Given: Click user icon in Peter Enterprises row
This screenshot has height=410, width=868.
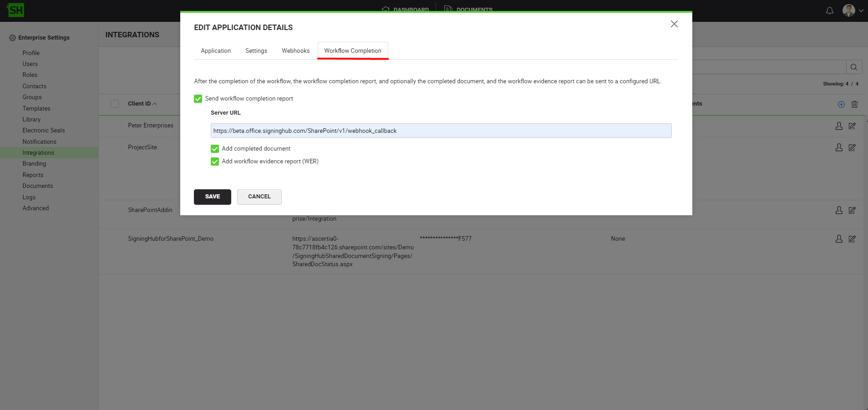Looking at the screenshot, I should coord(839,126).
